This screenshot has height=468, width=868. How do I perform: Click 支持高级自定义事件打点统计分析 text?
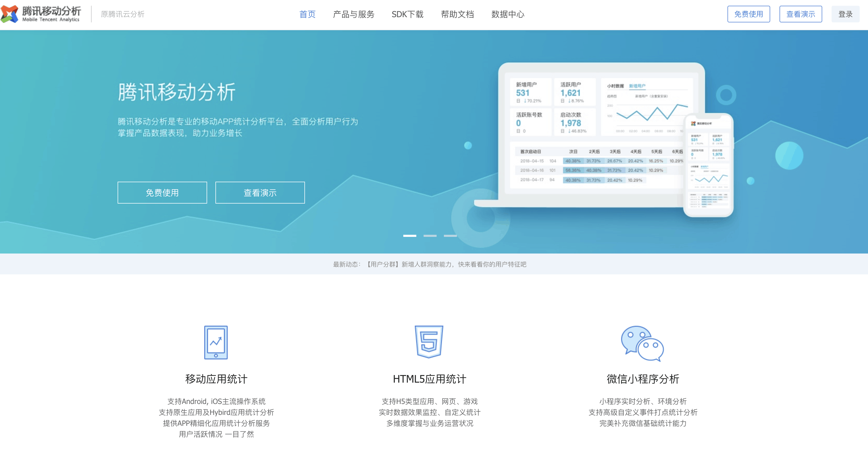coord(643,412)
